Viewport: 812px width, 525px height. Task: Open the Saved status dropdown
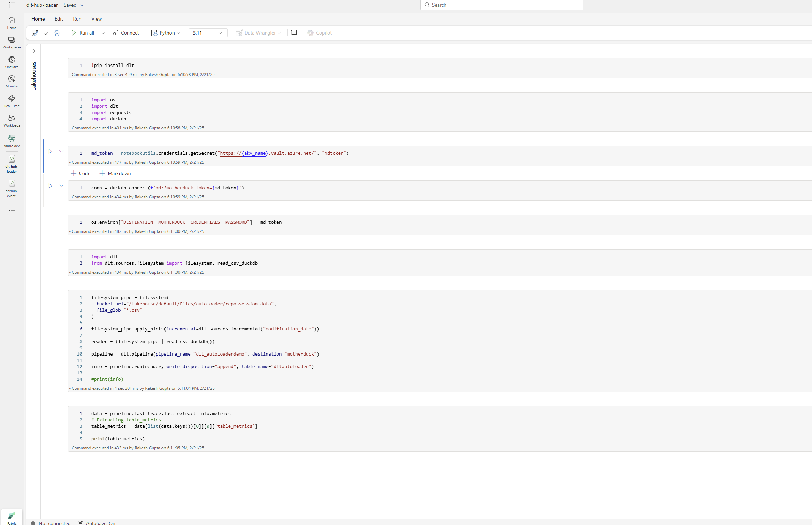click(x=82, y=5)
